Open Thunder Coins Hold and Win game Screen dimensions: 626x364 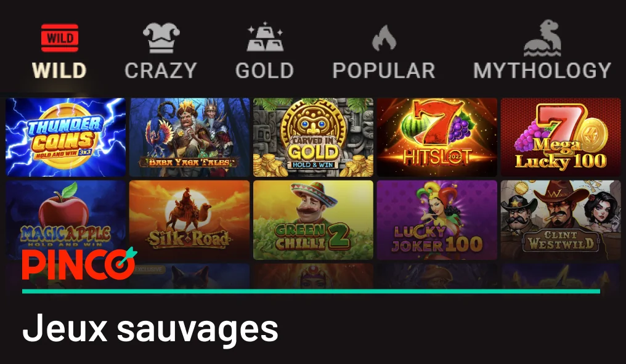(x=66, y=137)
